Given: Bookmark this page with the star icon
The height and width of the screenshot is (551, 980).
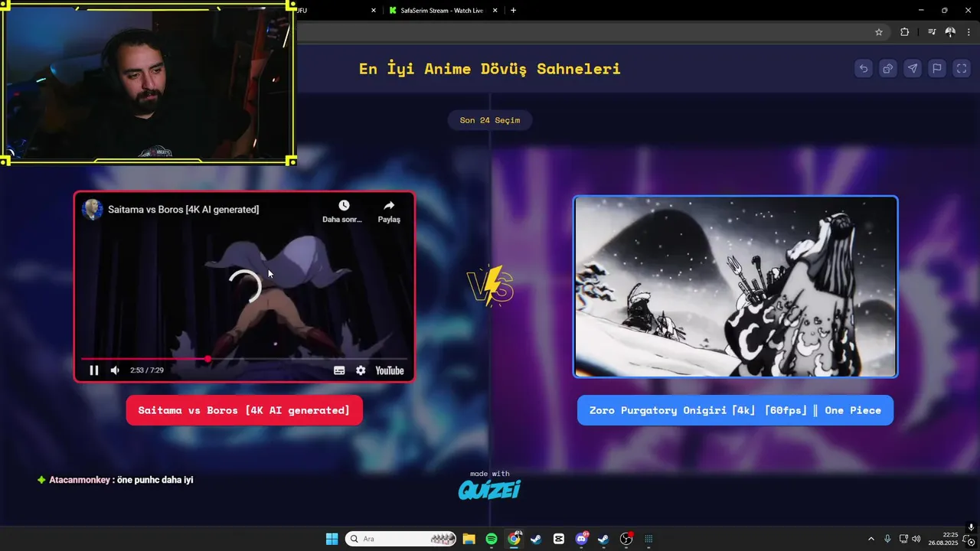Looking at the screenshot, I should (879, 32).
